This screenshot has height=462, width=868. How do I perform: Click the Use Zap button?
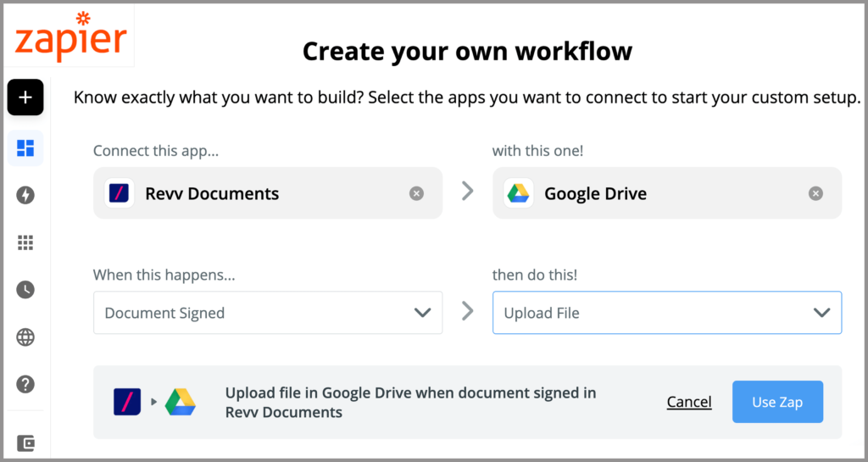777,402
